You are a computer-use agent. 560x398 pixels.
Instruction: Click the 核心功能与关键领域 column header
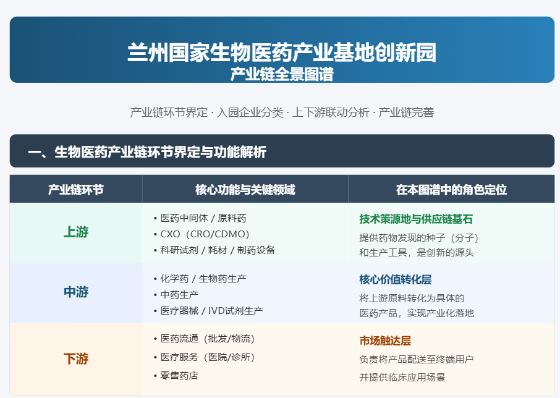(245, 189)
